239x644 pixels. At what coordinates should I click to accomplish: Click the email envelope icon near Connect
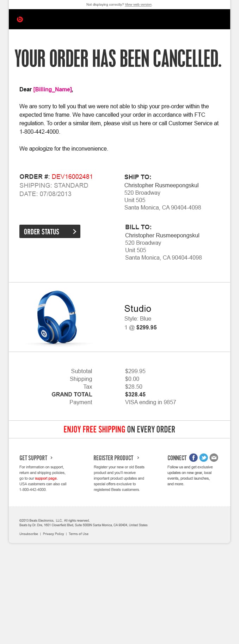[x=214, y=457]
